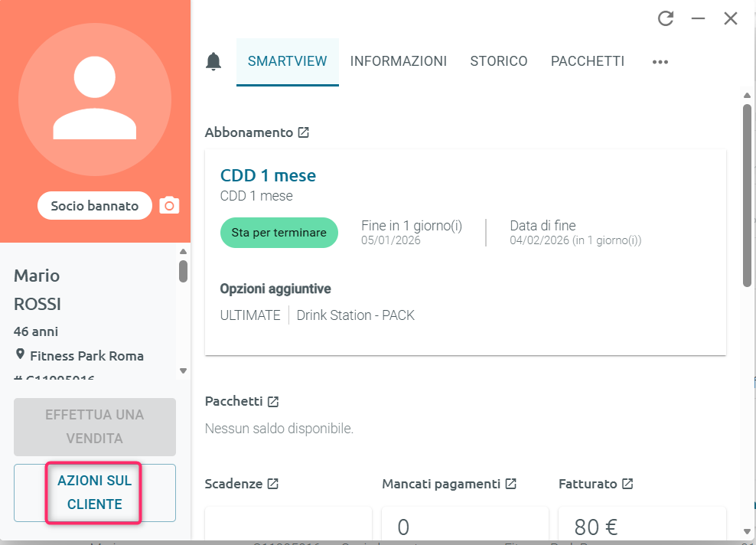Click the EFFETTUA UNA VENDITA button
The image size is (756, 545).
click(x=95, y=427)
